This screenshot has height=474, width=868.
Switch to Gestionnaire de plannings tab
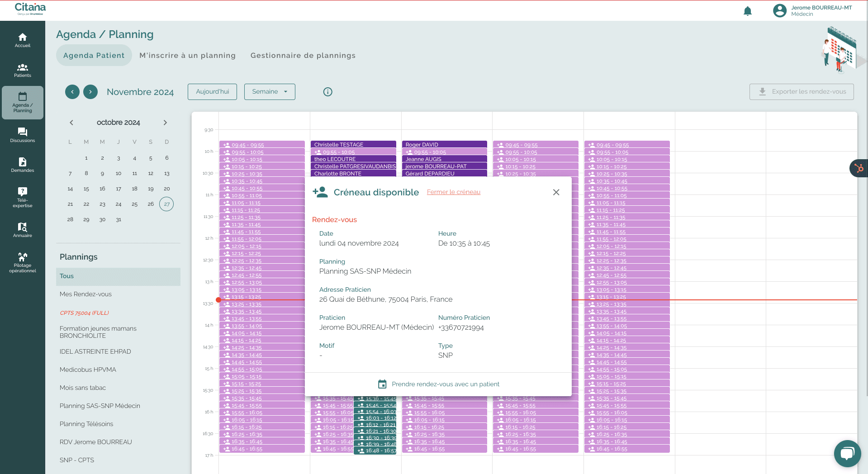tap(303, 56)
